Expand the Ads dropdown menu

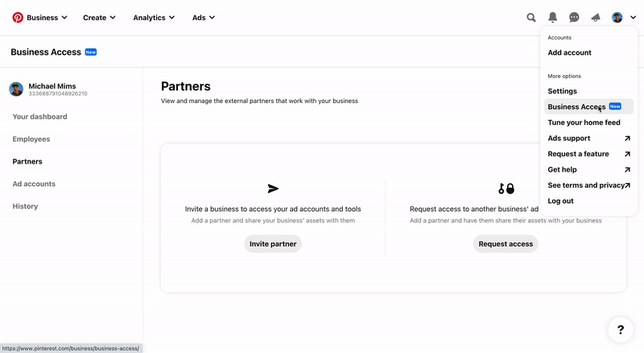click(204, 18)
